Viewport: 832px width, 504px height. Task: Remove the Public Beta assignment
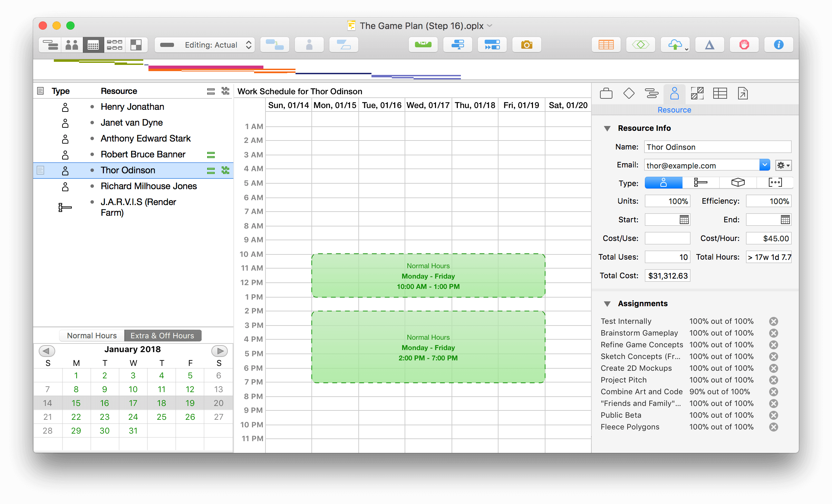click(x=774, y=415)
